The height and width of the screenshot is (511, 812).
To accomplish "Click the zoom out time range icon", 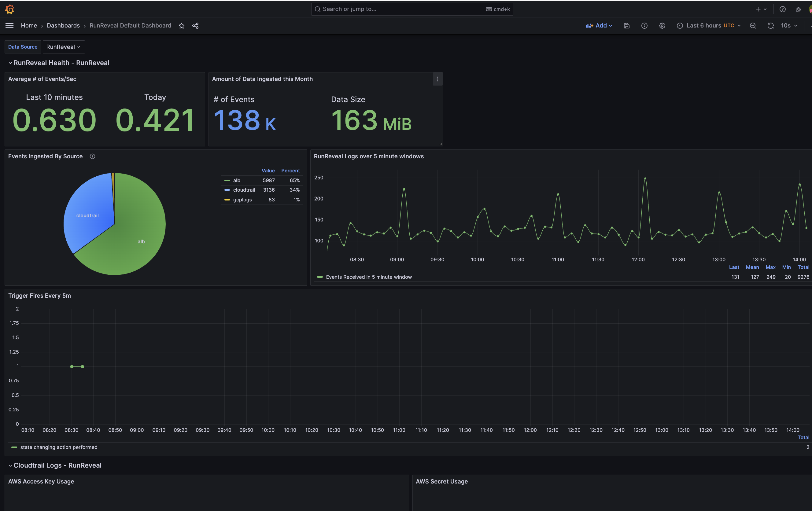I will [753, 26].
